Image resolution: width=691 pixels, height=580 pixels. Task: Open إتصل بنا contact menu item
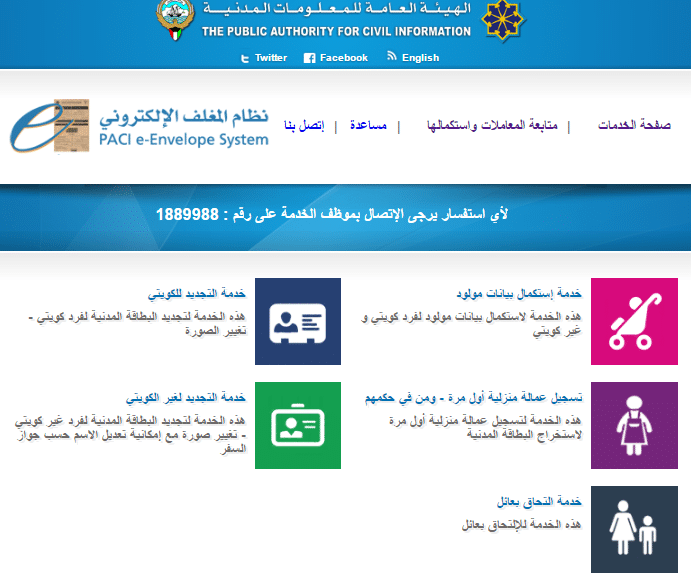coord(304,126)
